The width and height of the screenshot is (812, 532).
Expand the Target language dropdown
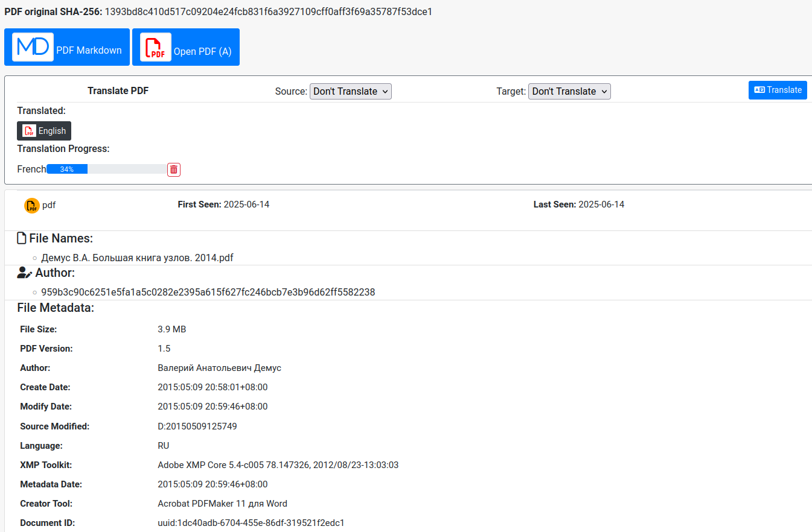(x=569, y=91)
